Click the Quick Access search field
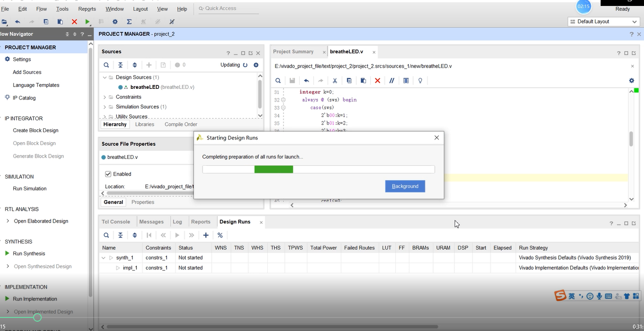The height and width of the screenshot is (331, 644). 229,8
